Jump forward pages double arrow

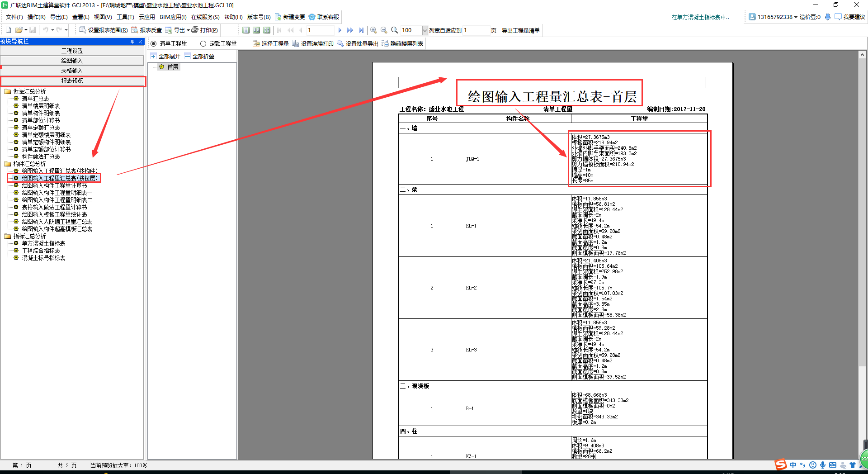click(350, 30)
